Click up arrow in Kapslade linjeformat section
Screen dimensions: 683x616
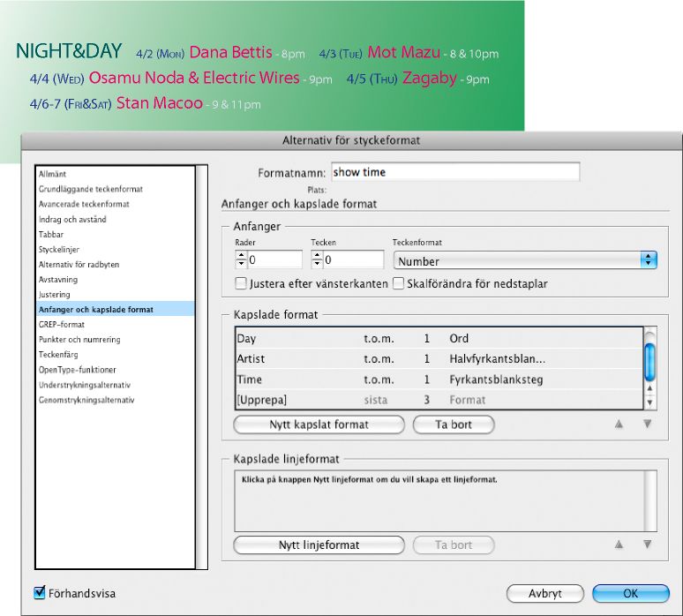pyautogui.click(x=619, y=545)
